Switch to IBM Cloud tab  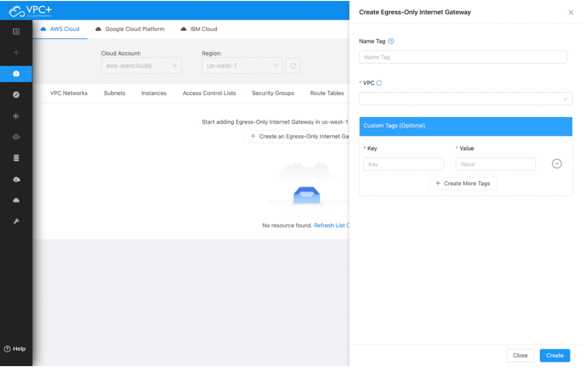(199, 29)
